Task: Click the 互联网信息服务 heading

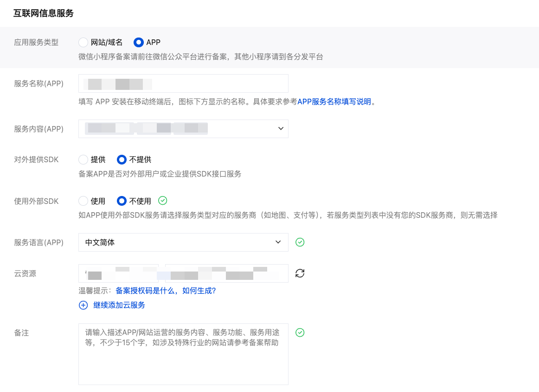Action: coord(44,13)
